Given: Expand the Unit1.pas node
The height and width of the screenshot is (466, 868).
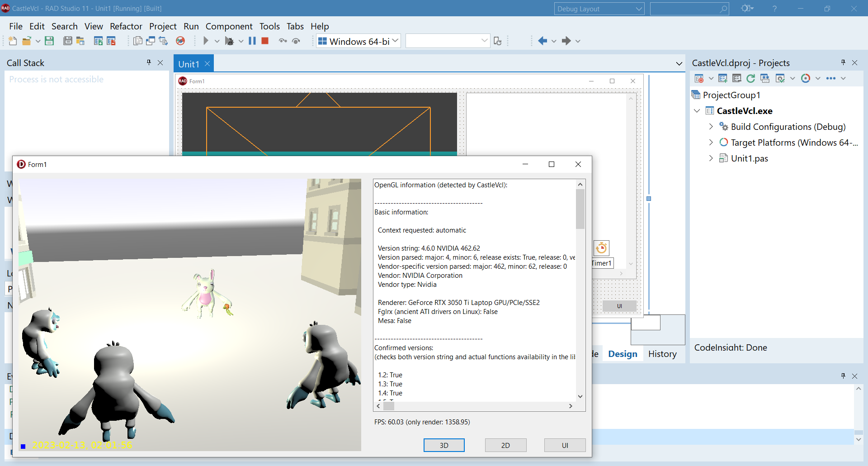Looking at the screenshot, I should pos(711,158).
